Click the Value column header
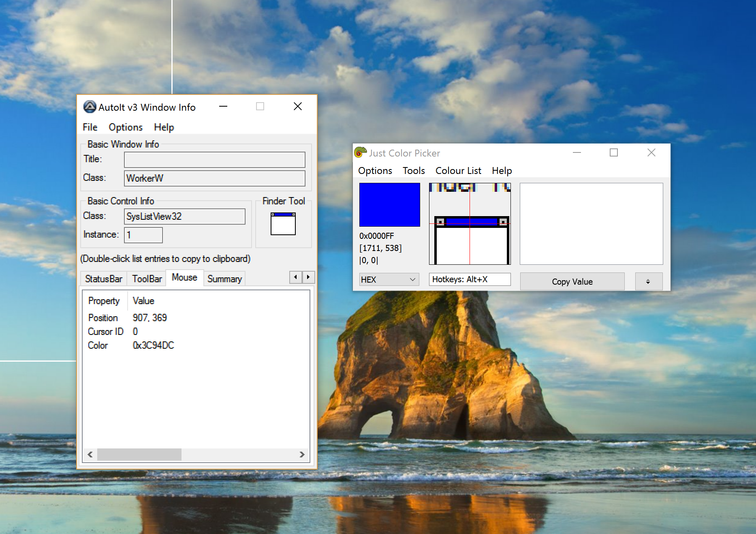 tap(143, 301)
